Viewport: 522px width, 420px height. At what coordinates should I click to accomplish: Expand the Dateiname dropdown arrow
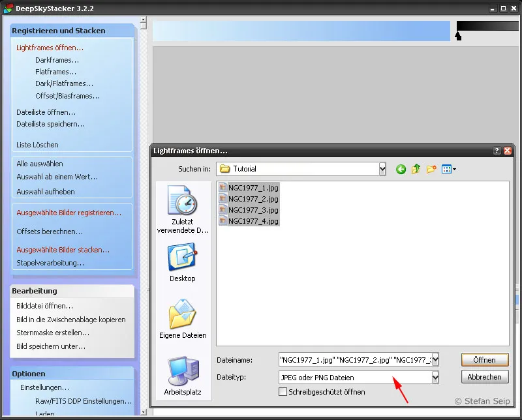tap(435, 360)
